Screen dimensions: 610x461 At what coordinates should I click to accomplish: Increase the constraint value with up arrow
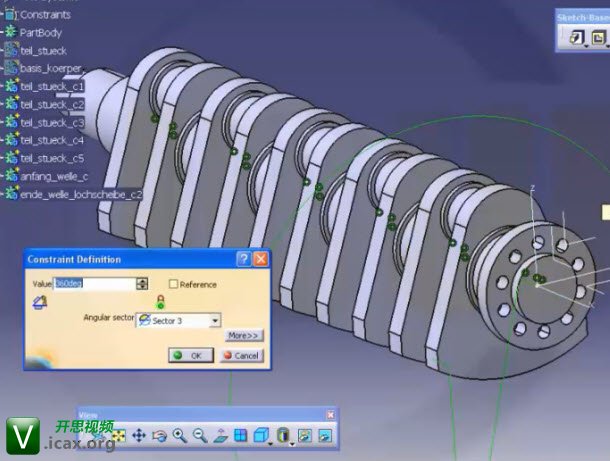142,280
